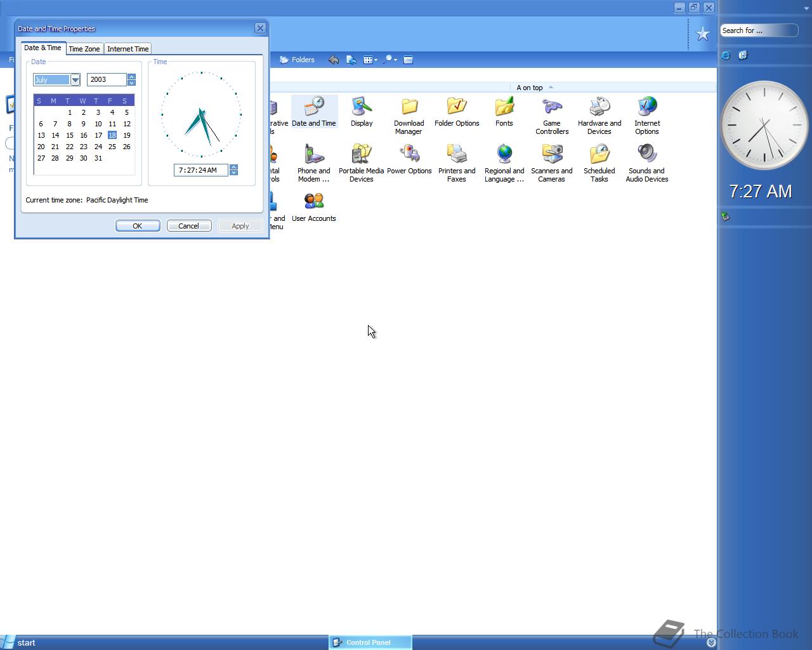Select day 22 in the calendar
Screen dimensions: 812x650
pos(69,147)
